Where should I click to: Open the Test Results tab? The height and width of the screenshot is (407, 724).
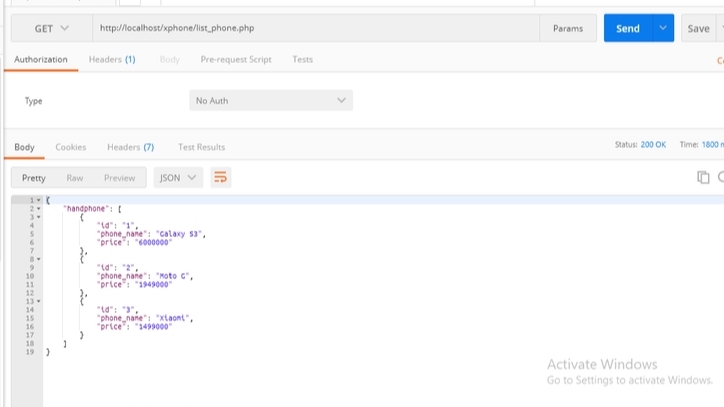coord(201,147)
